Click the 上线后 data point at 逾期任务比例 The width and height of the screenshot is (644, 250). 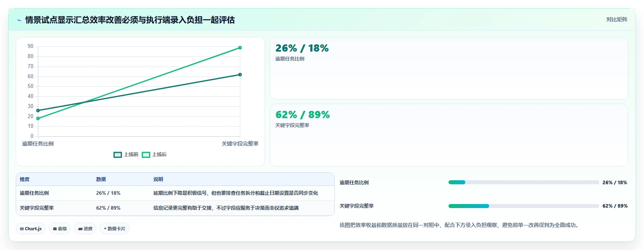point(38,119)
